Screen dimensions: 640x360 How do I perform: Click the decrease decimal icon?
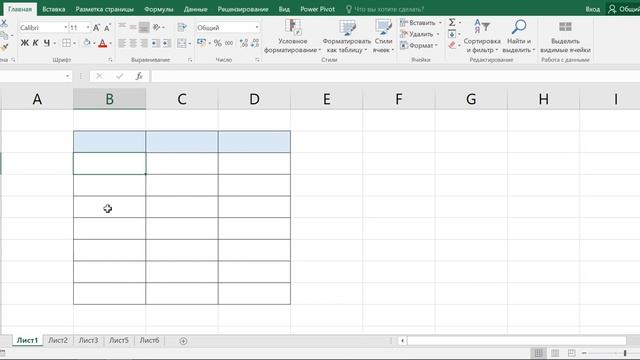click(255, 43)
